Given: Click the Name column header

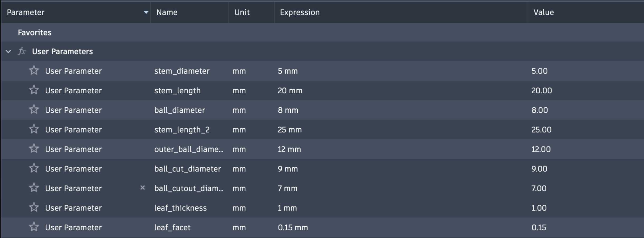Looking at the screenshot, I should coord(167,12).
